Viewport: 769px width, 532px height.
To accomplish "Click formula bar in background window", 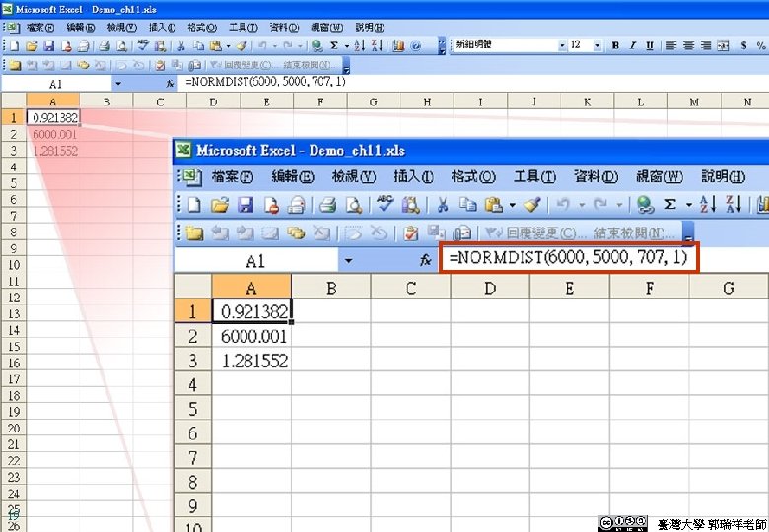I will [x=473, y=83].
